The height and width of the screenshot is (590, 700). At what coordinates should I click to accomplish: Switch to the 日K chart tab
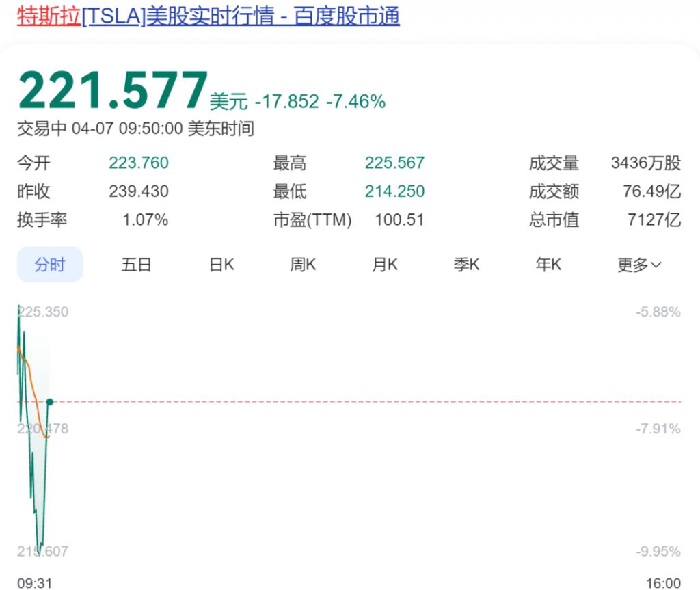tap(222, 265)
